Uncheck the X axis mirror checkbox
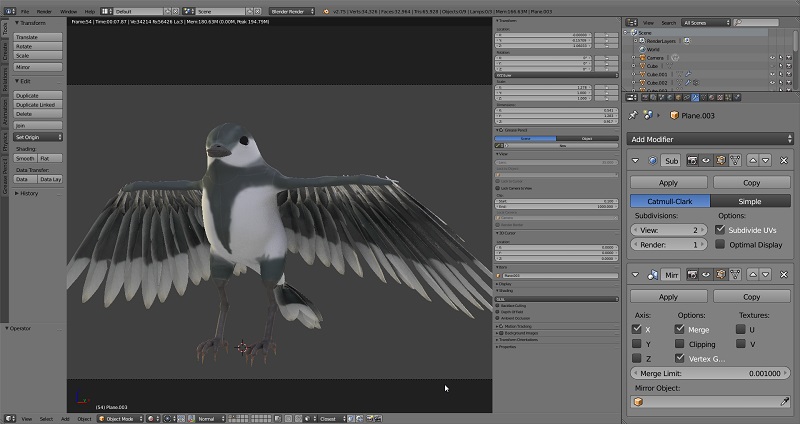The height and width of the screenshot is (424, 800). 636,329
